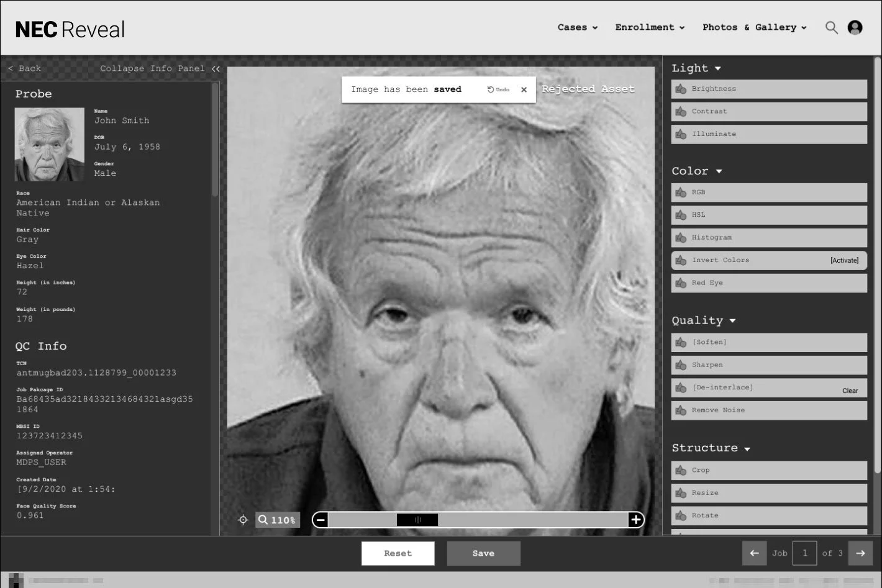
Task: Click the Red Eye thumbs-up icon
Action: (681, 283)
